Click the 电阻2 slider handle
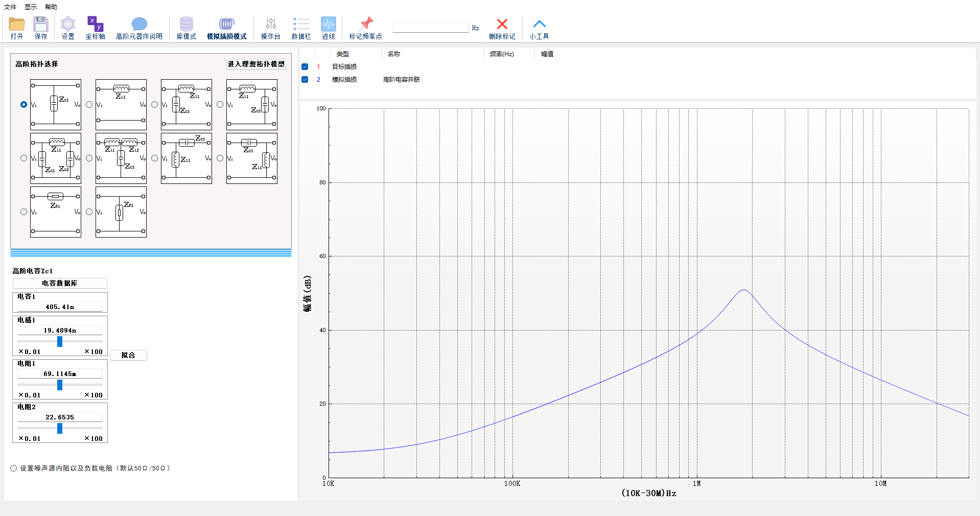The image size is (980, 516). coord(60,428)
